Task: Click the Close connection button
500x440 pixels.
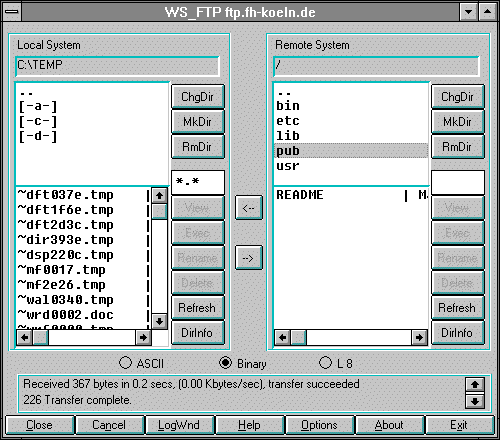Action: [x=40, y=425]
